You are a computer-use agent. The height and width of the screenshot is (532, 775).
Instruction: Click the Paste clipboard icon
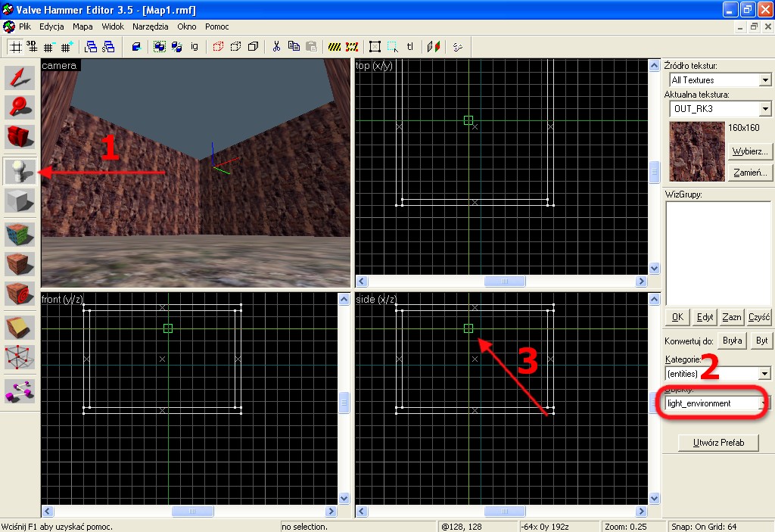311,47
